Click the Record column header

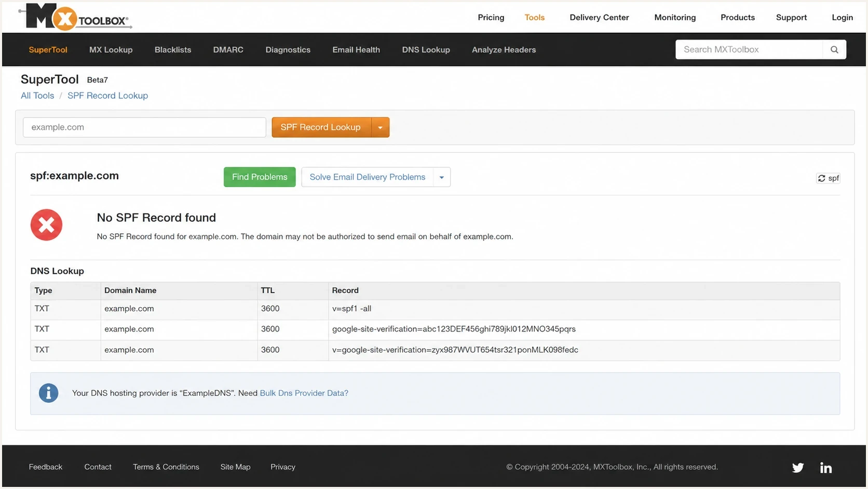584,290
